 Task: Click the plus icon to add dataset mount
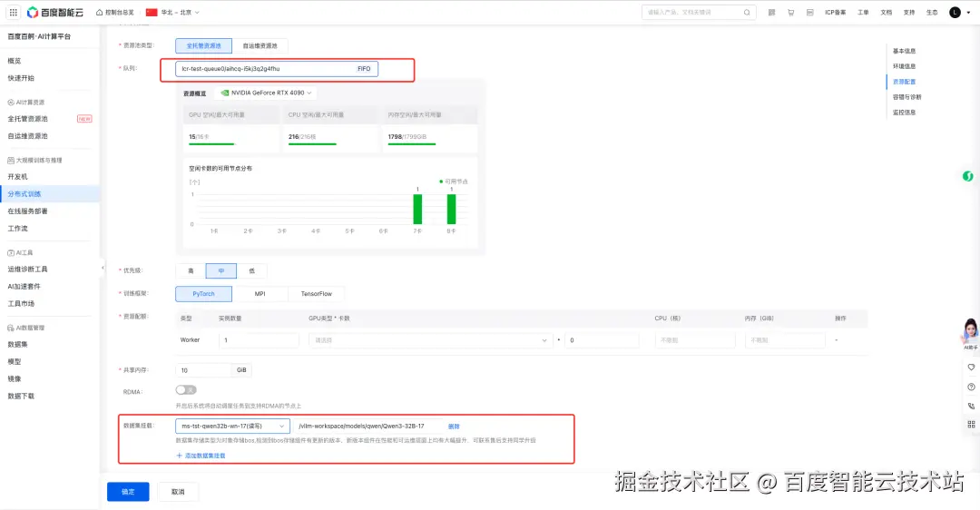(180, 456)
